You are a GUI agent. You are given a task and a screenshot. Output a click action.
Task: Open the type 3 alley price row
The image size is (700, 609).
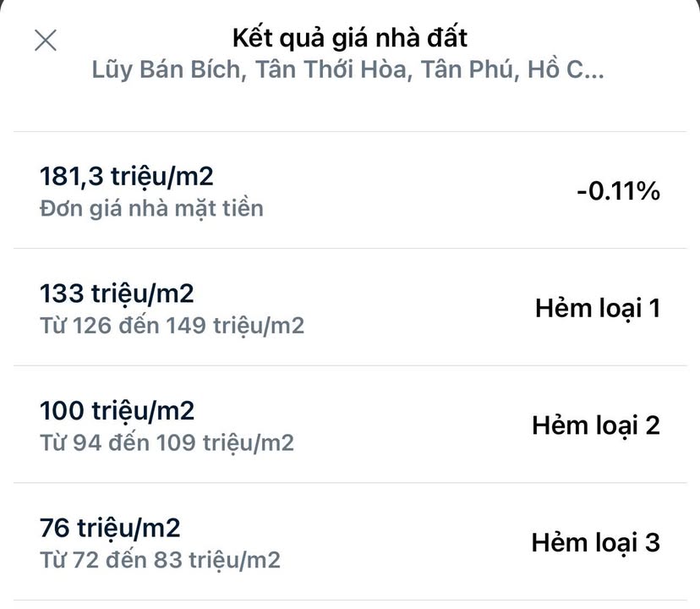(350, 542)
